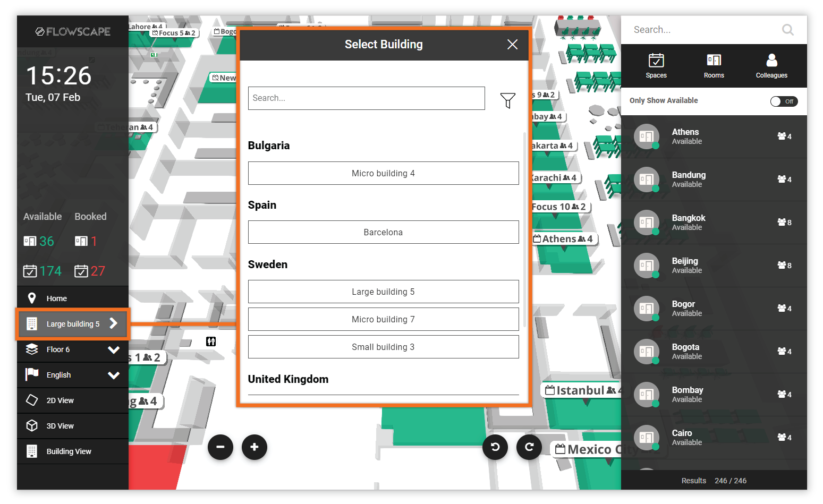Viewport: 823px width, 504px height.
Task: Click the search magnifier icon
Action: (788, 30)
